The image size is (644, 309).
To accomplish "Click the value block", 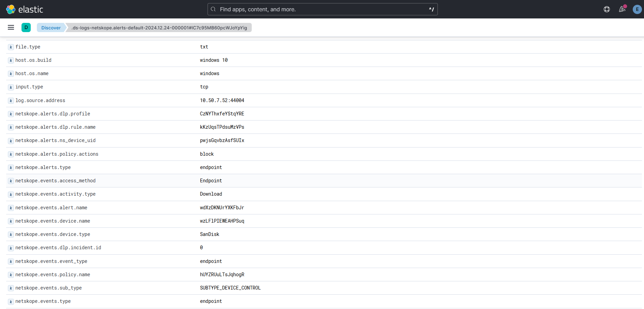I will (x=207, y=154).
